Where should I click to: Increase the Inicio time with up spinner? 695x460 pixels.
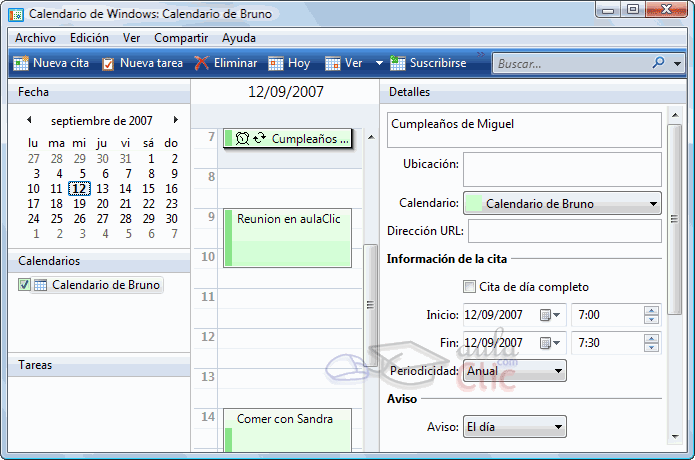pyautogui.click(x=651, y=310)
